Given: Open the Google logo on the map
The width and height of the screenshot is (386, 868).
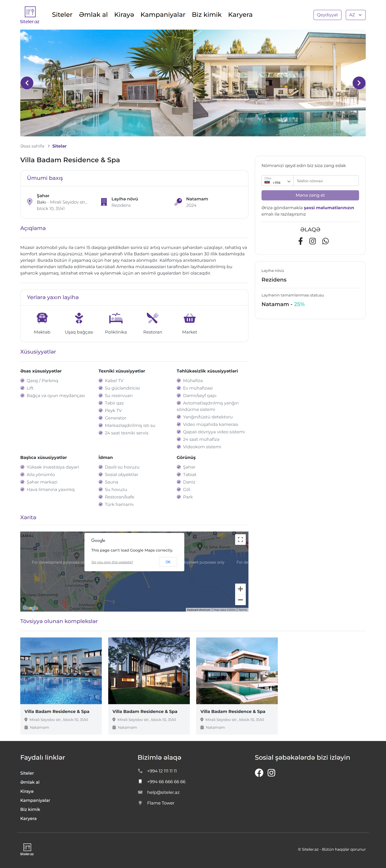Looking at the screenshot, I should 30,608.
